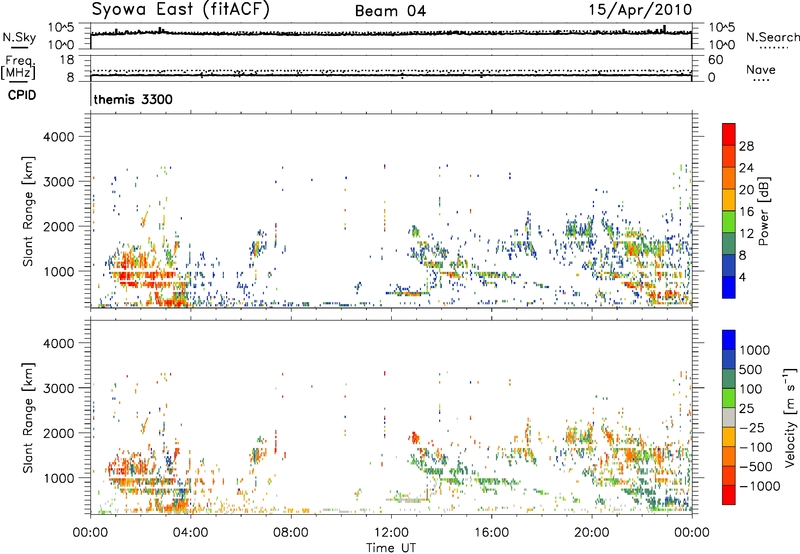
Task: Click the 'N.Search' legend label
Action: pos(773,37)
